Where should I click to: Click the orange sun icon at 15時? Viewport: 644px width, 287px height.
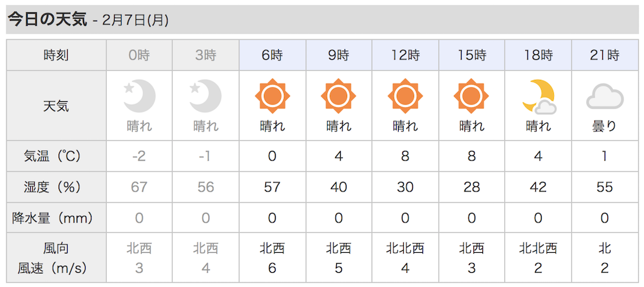(x=471, y=97)
